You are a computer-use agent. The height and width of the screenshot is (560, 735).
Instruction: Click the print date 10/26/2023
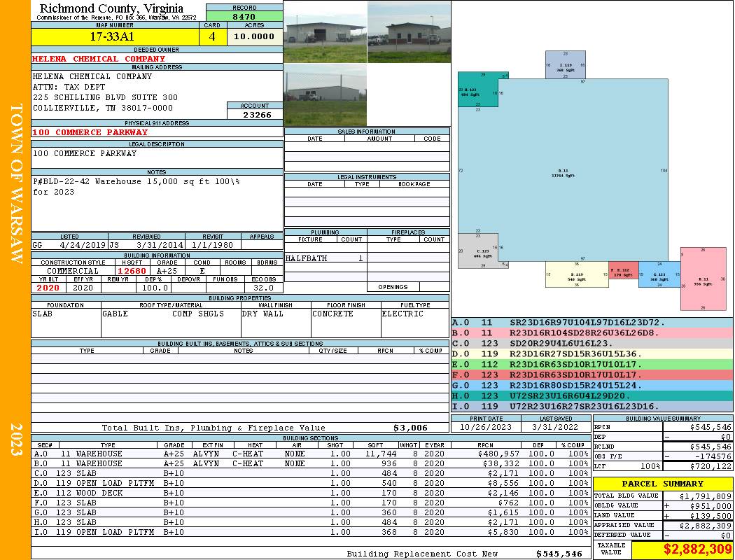486,427
